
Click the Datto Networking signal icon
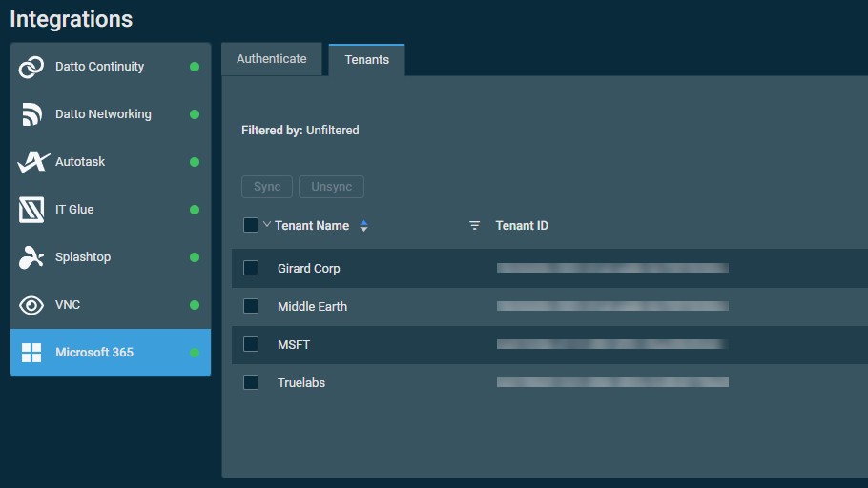point(31,114)
